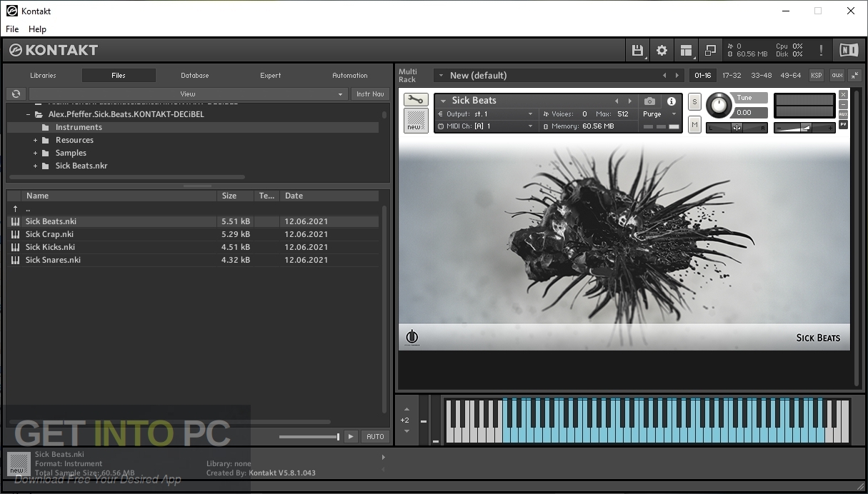
Task: Collapse the Alex.Pfeffer.Sick.Beats.KONTAKT-DECiBEL folder
Action: pyautogui.click(x=29, y=114)
